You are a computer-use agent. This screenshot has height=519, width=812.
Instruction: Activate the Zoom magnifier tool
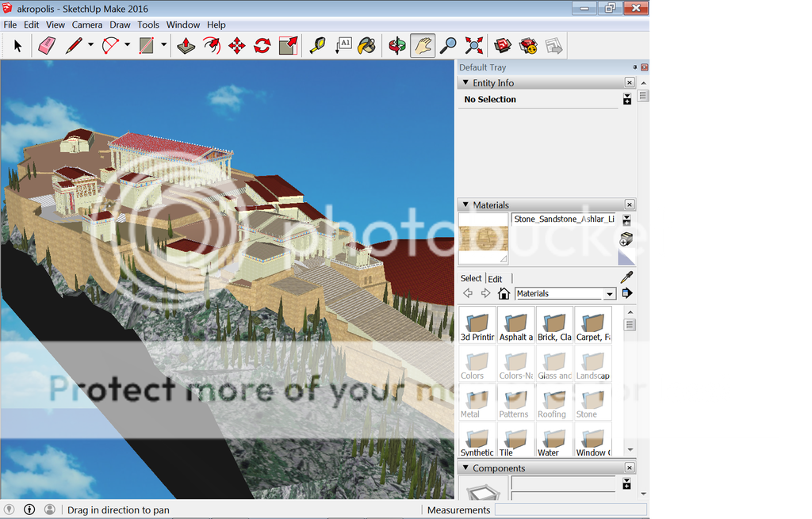pos(448,46)
